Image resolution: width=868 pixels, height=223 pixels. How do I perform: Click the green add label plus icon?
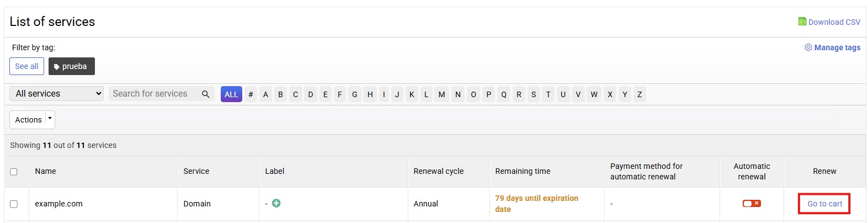tap(276, 203)
